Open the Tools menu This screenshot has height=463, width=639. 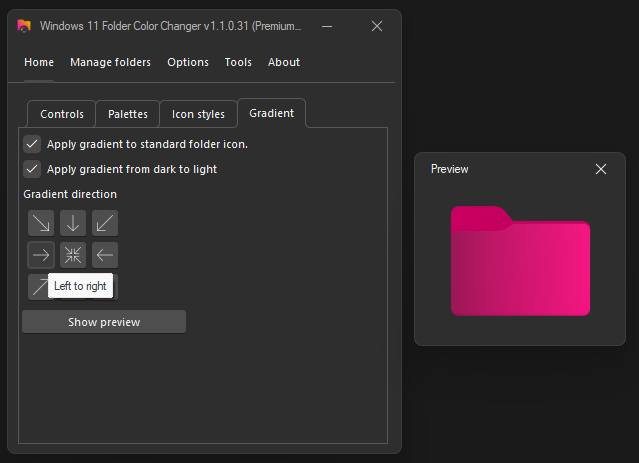(238, 62)
